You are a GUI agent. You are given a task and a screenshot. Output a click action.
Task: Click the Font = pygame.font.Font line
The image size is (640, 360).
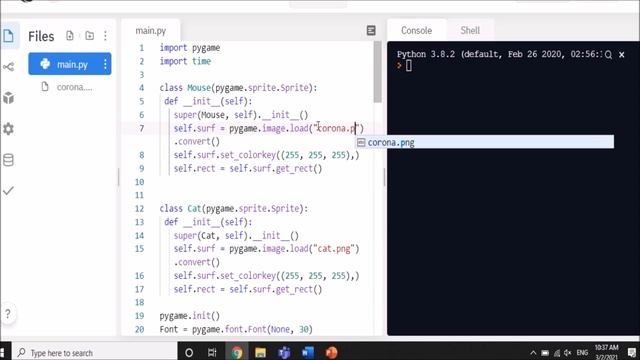(x=236, y=329)
